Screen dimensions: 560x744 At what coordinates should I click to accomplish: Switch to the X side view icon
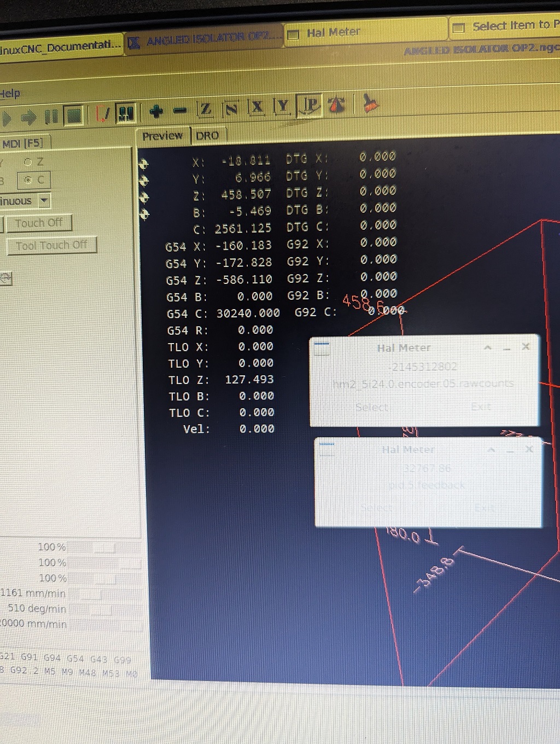(257, 107)
